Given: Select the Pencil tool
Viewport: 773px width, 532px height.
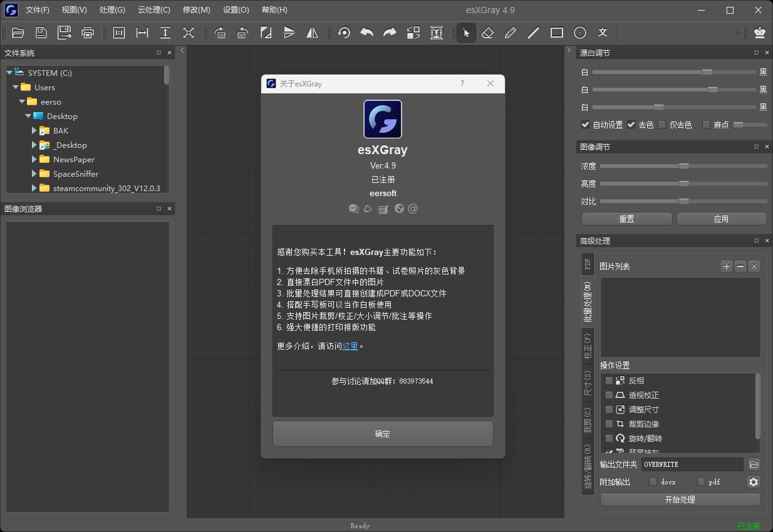Looking at the screenshot, I should (x=511, y=33).
